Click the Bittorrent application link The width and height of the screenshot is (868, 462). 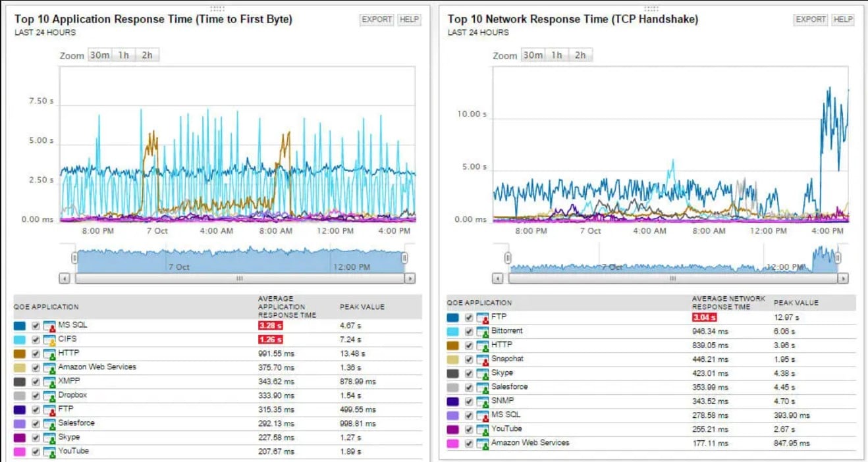click(507, 330)
